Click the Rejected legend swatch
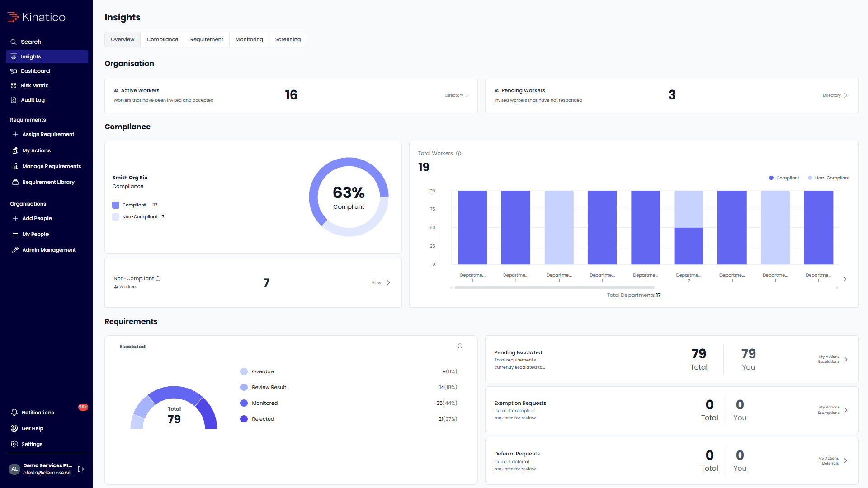868x488 pixels. (x=244, y=419)
